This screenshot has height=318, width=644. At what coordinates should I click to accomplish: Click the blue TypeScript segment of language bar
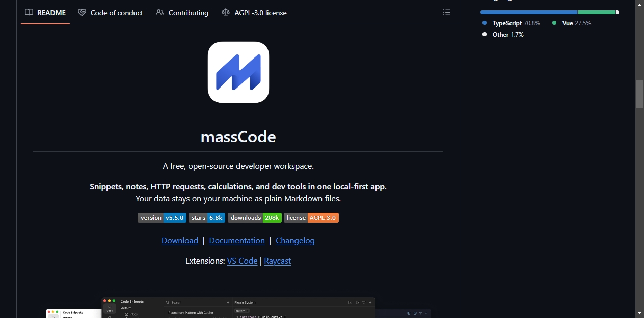pos(529,12)
